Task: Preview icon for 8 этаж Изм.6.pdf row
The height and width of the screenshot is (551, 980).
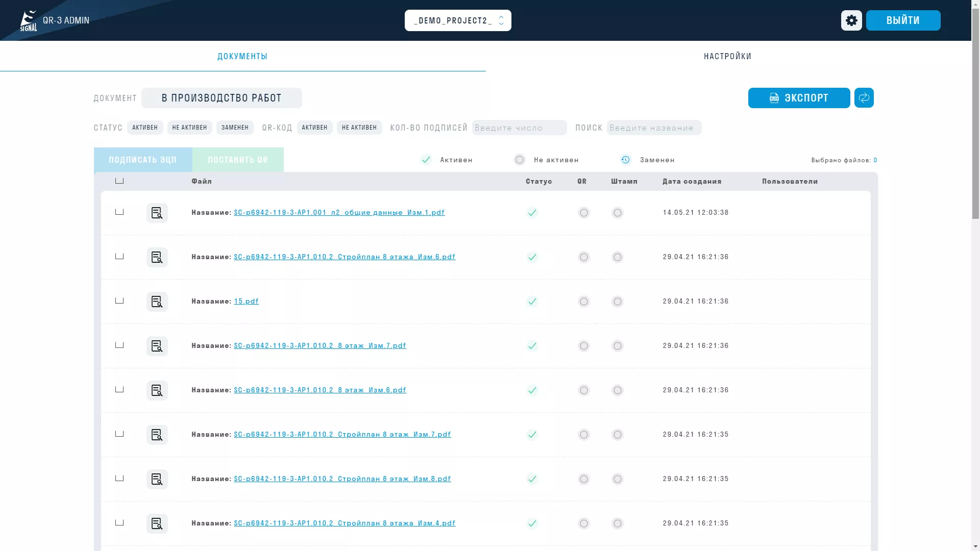Action: coord(157,390)
